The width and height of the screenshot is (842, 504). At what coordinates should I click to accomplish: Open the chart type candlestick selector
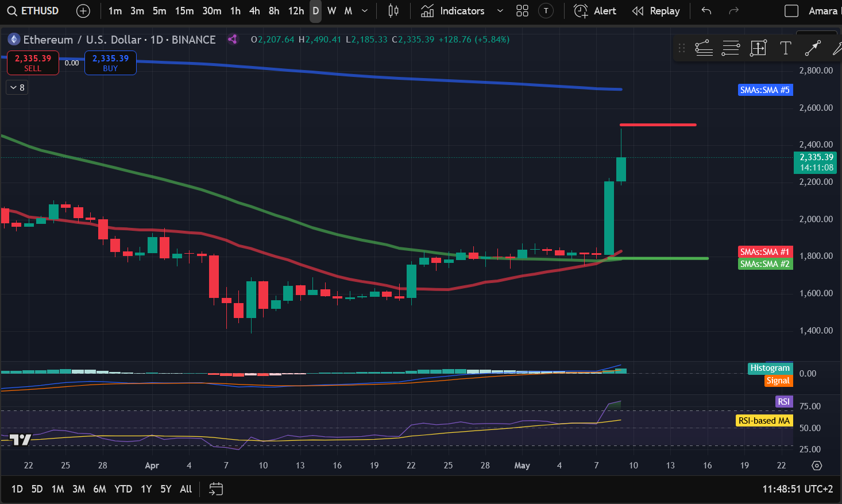pos(393,11)
